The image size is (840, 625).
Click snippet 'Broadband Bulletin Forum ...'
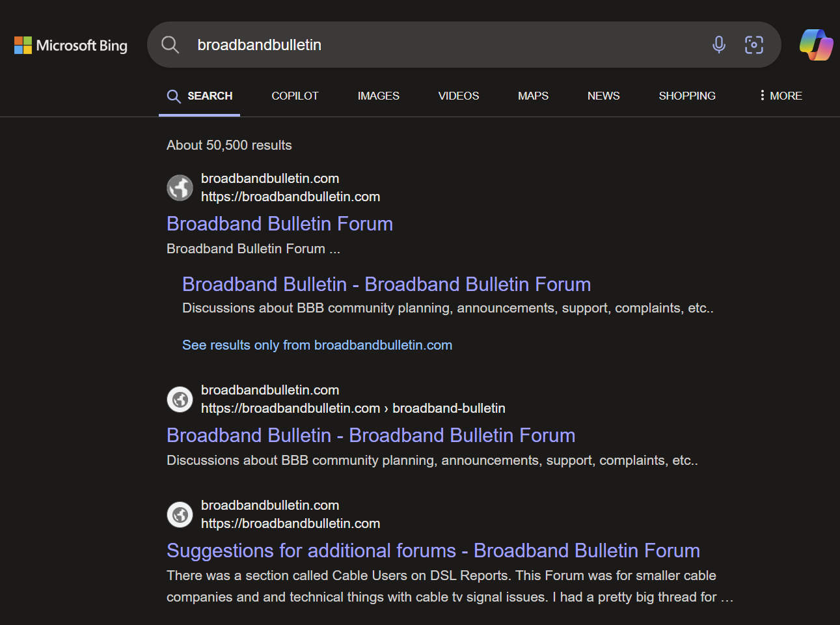coord(253,249)
